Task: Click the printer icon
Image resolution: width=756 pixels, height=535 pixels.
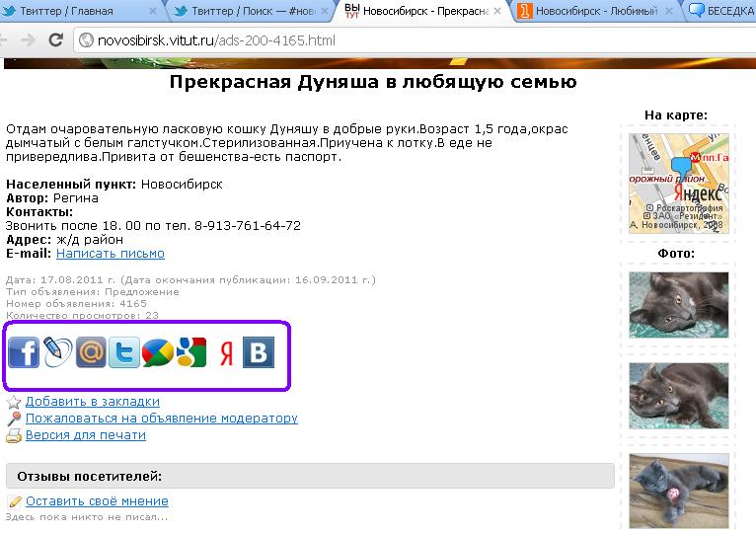Action: 14,435
